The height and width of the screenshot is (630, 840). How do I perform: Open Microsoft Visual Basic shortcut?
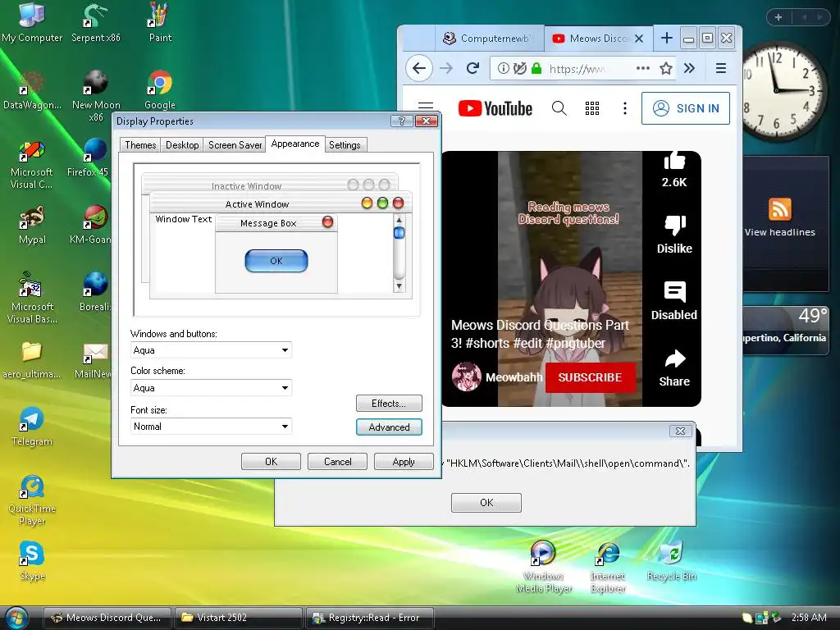(32, 298)
